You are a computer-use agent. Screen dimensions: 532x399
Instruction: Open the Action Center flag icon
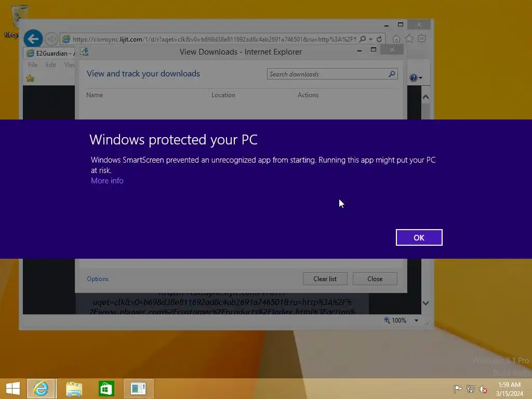458,389
